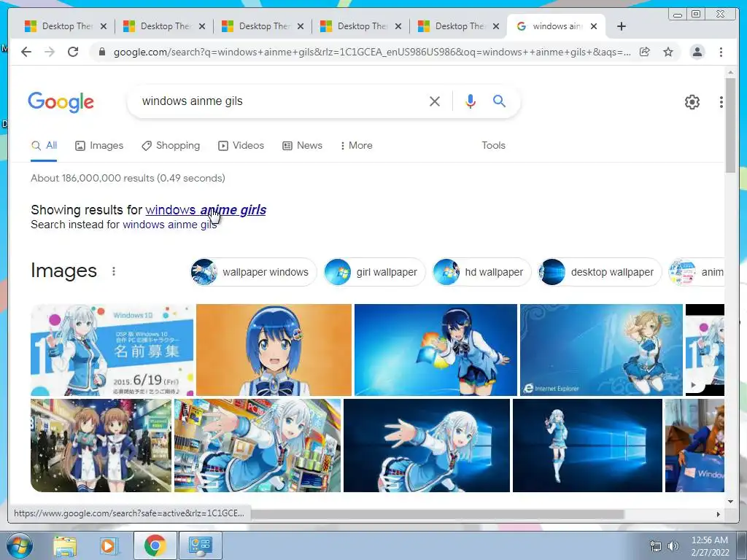The width and height of the screenshot is (747, 560).
Task: Open the Google apps dots beside gear
Action: point(721,101)
